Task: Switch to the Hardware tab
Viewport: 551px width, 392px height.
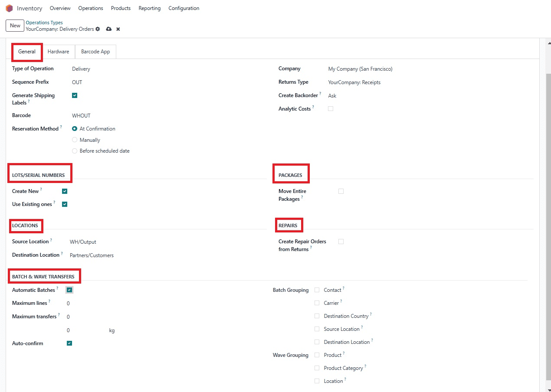Action: (58, 52)
